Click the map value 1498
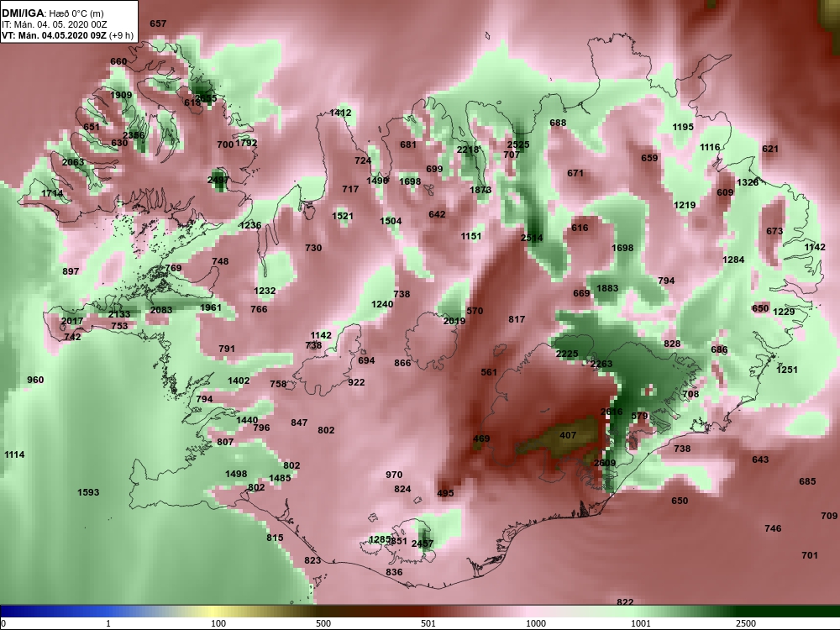This screenshot has height=630, width=840. pyautogui.click(x=236, y=474)
